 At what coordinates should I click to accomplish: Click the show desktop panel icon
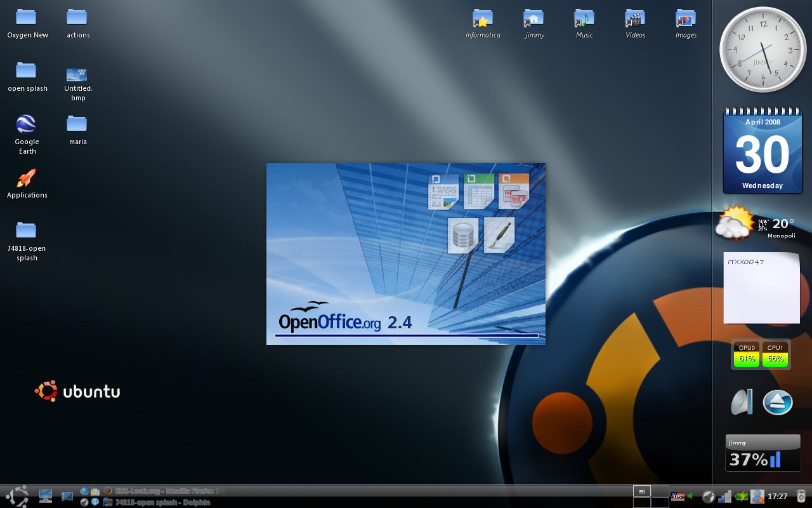(67, 497)
